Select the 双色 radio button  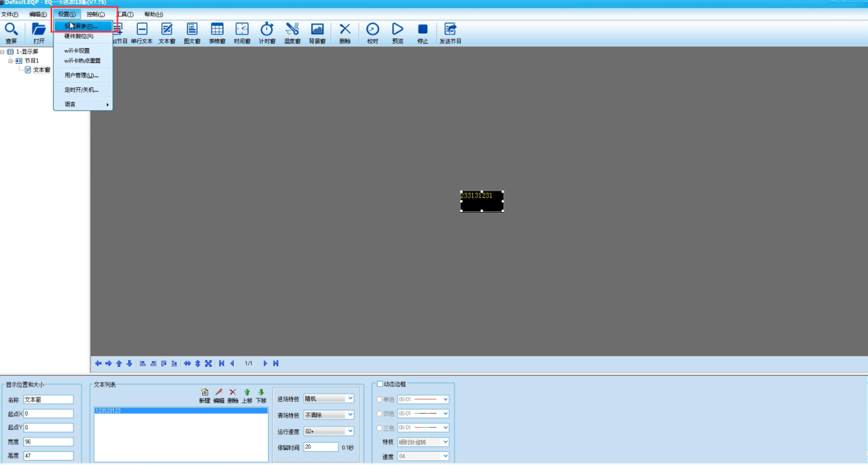(380, 414)
